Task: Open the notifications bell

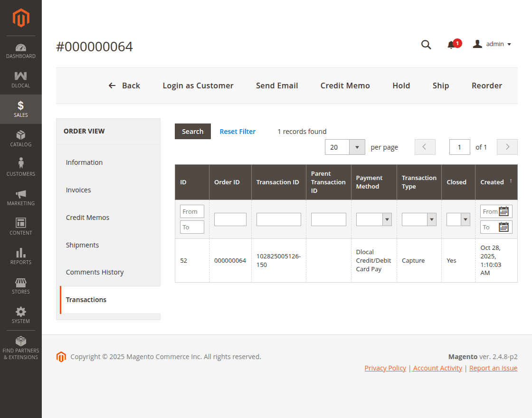Action: pos(451,44)
